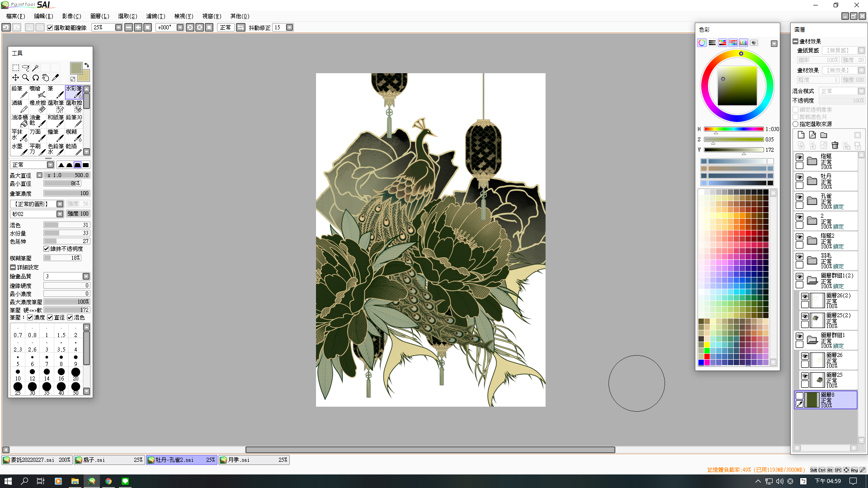Screen dimensions: 868x488
Task: Open the 圖層(L) menu
Action: coord(99,16)
